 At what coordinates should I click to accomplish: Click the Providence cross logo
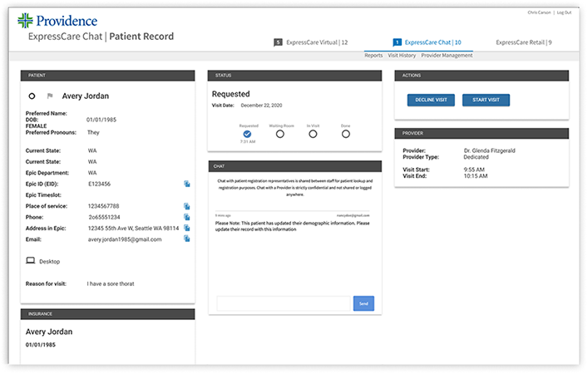[25, 20]
